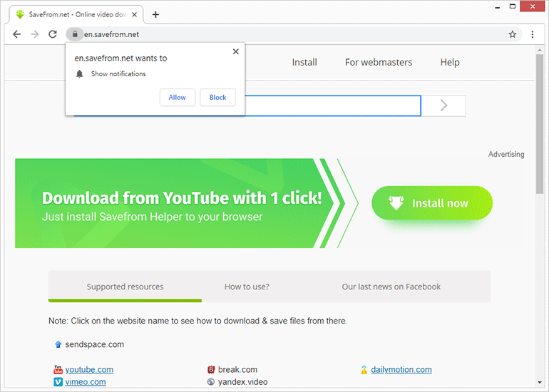Open the Install menu item

[x=304, y=62]
